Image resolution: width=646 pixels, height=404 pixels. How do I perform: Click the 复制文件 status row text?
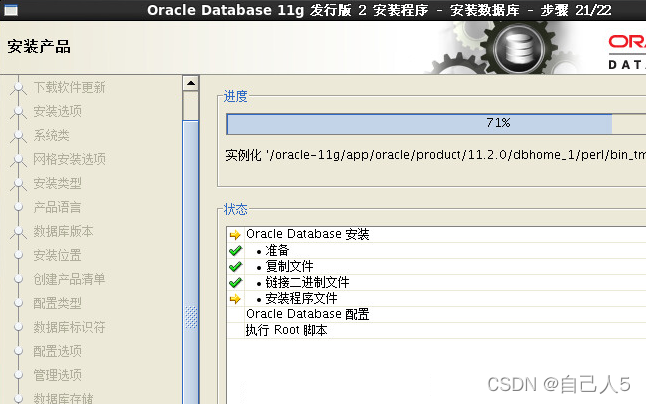click(x=289, y=266)
